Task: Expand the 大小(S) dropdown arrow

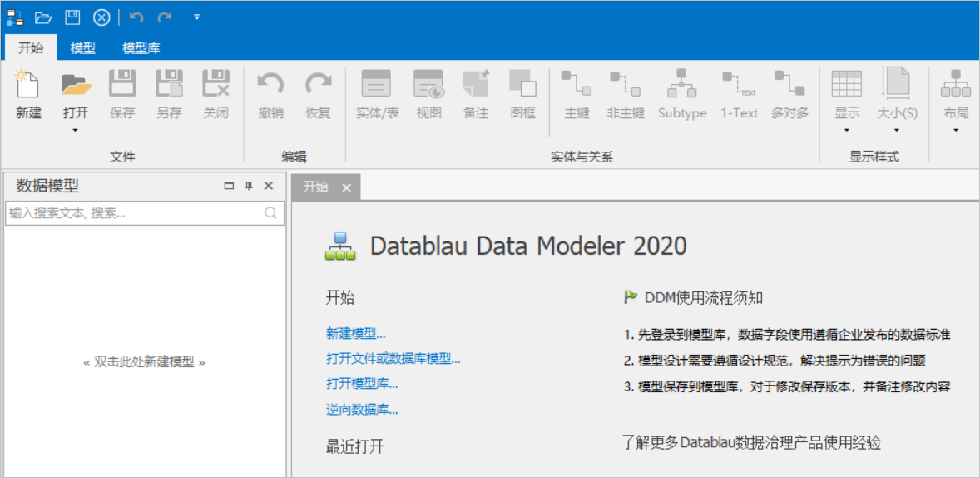Action: [x=896, y=131]
